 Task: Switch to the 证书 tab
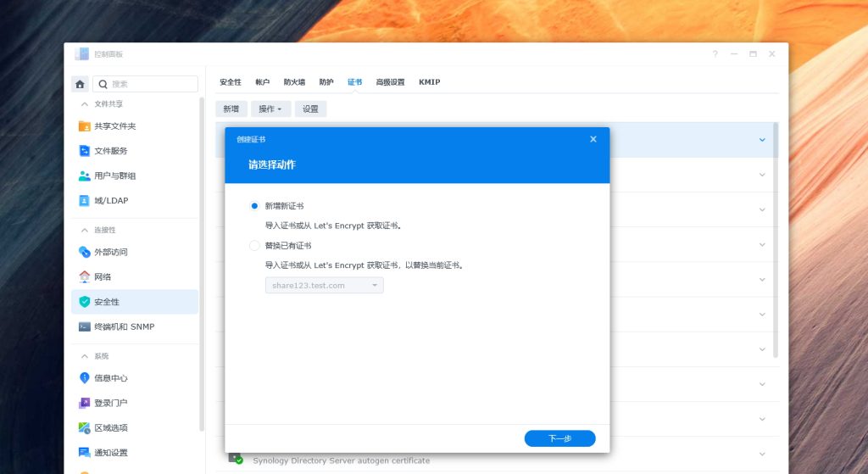click(355, 82)
